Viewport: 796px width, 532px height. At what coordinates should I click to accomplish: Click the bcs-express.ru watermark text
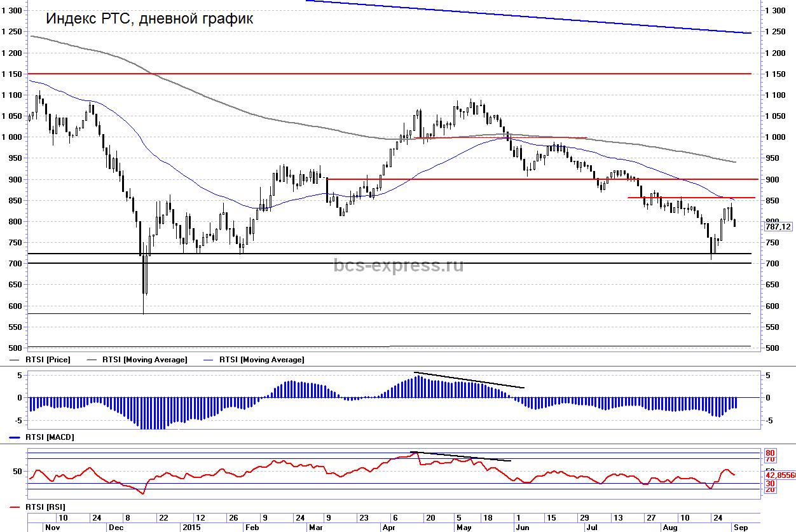coord(399,265)
